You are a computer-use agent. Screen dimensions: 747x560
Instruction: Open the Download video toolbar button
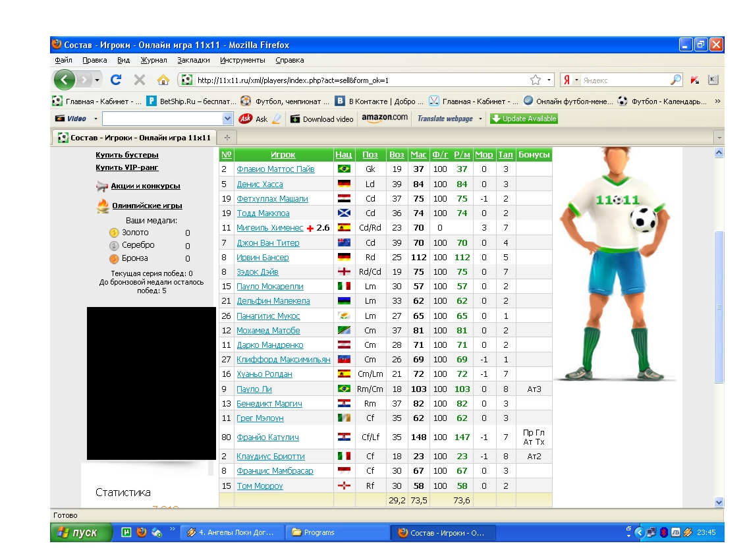[x=321, y=119]
